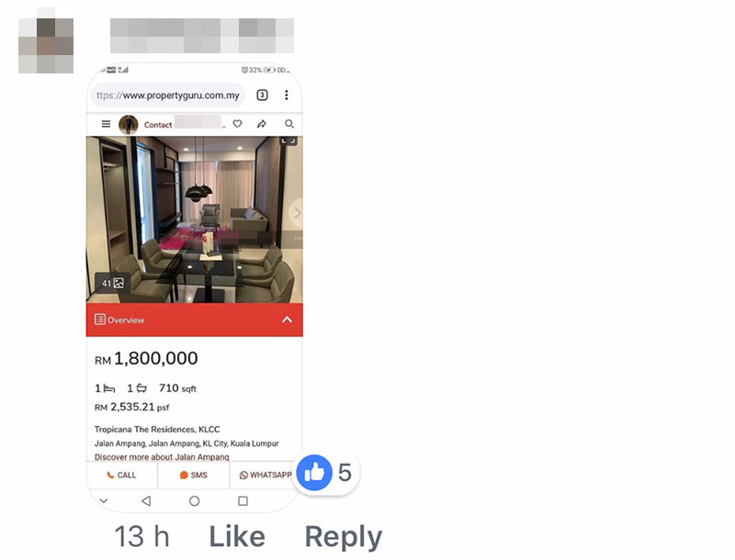Click the propertyguru.com.my address bar

[168, 95]
